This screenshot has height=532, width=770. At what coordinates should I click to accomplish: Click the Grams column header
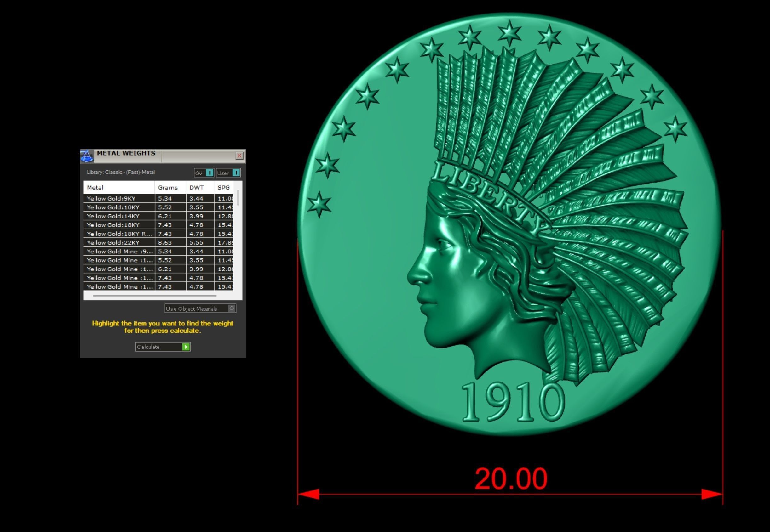click(x=170, y=187)
